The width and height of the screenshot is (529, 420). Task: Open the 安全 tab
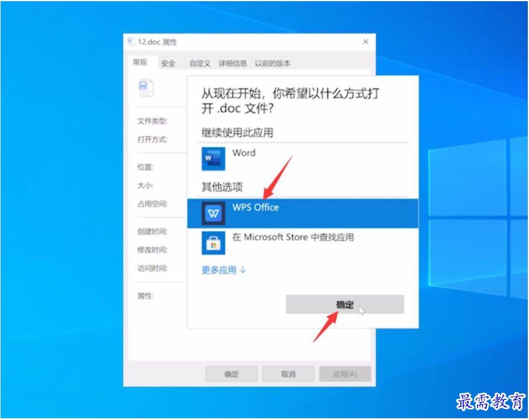click(168, 63)
